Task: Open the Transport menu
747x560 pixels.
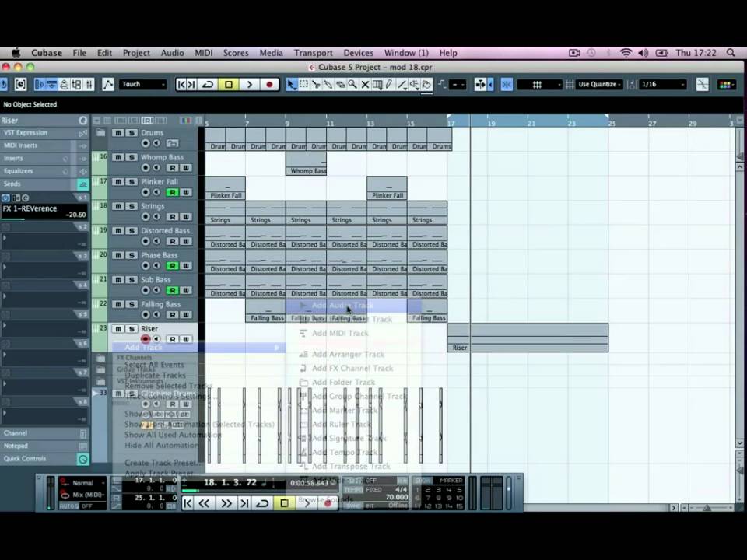Action: 313,53
